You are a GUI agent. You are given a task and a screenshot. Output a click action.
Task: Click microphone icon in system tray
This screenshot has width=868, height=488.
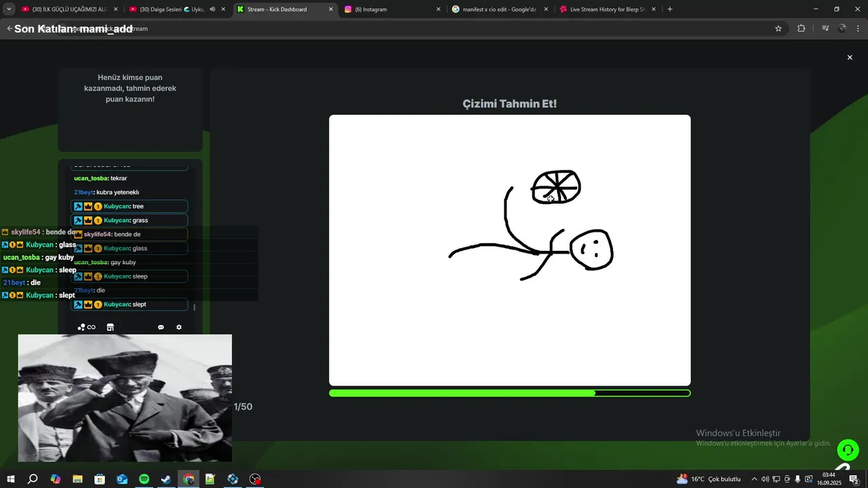coord(798,479)
